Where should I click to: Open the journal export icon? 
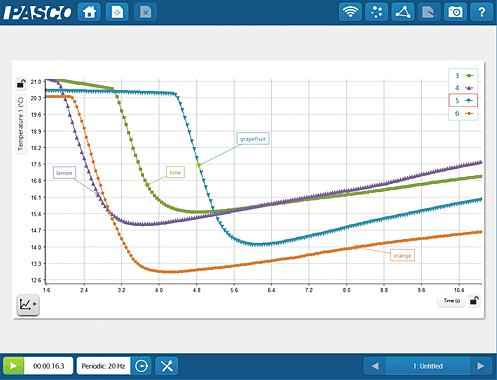pos(429,12)
